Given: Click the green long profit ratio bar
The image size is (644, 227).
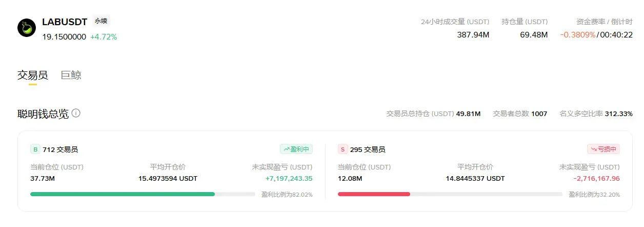Looking at the screenshot, I should [x=123, y=194].
